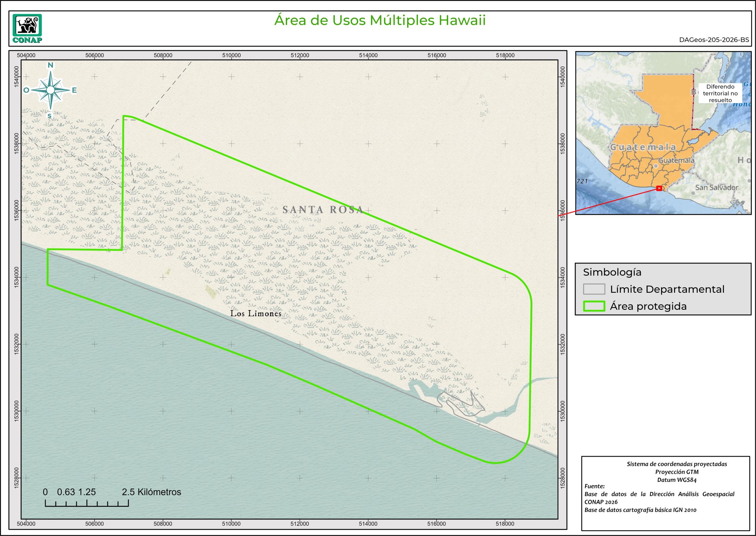Click the river mouth lagoon near the coast
Screen dimensions: 756x536
click(x=491, y=417)
